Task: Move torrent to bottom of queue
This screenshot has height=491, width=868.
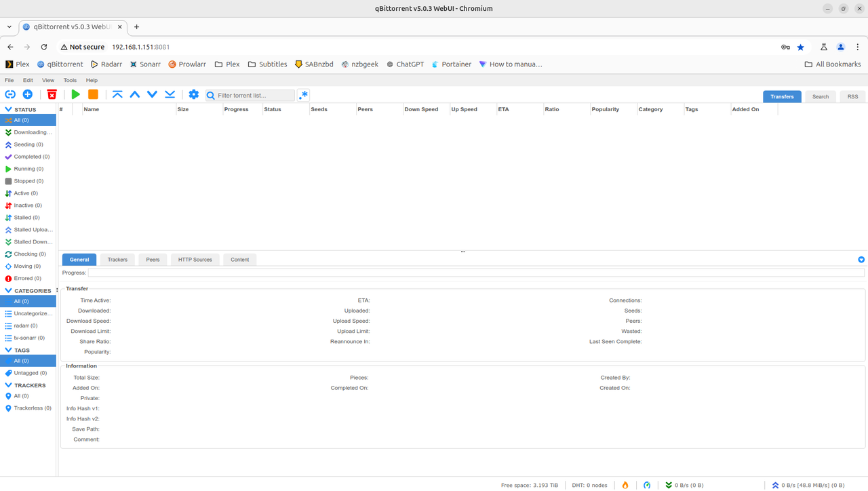Action: (x=170, y=94)
